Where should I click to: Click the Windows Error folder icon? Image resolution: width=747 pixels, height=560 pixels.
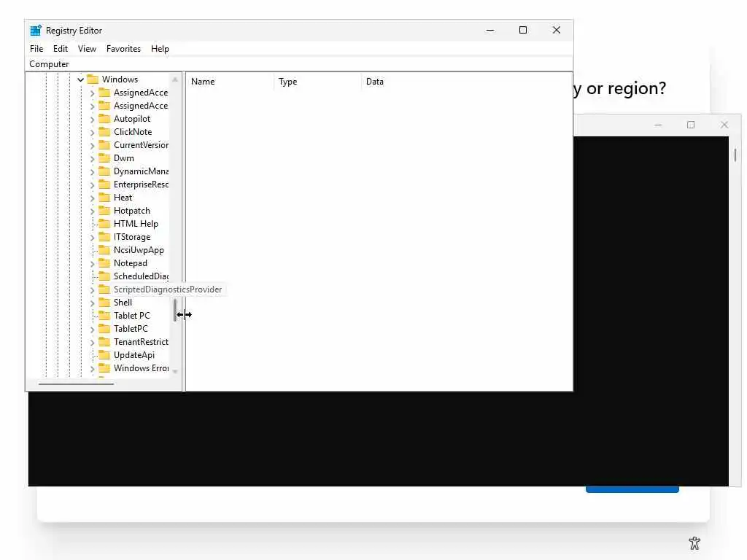point(104,368)
